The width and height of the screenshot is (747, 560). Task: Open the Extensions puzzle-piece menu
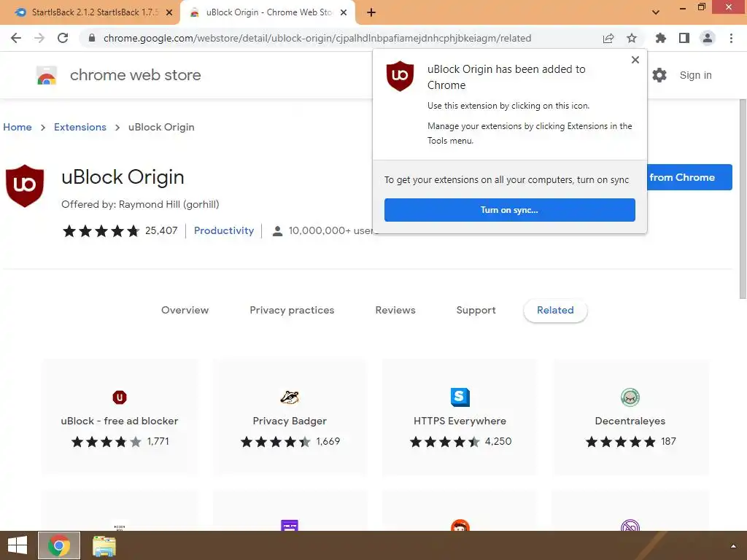coord(661,38)
